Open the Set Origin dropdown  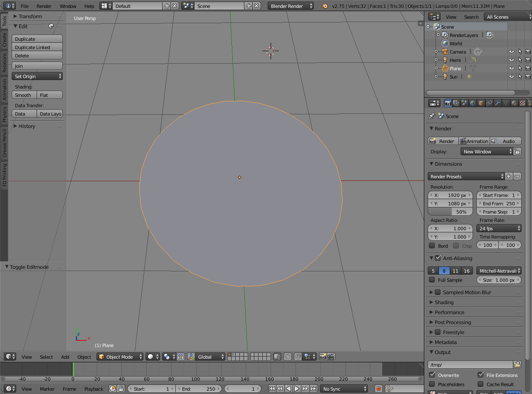(x=37, y=76)
